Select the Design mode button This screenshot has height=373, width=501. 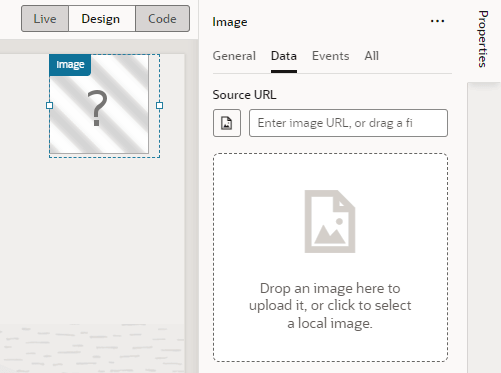pos(102,19)
